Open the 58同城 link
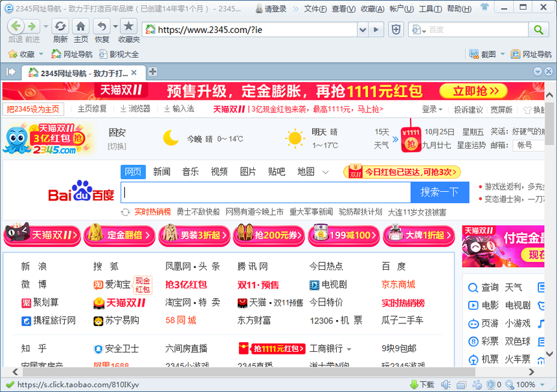Image resolution: width=557 pixels, height=392 pixels. [x=181, y=321]
